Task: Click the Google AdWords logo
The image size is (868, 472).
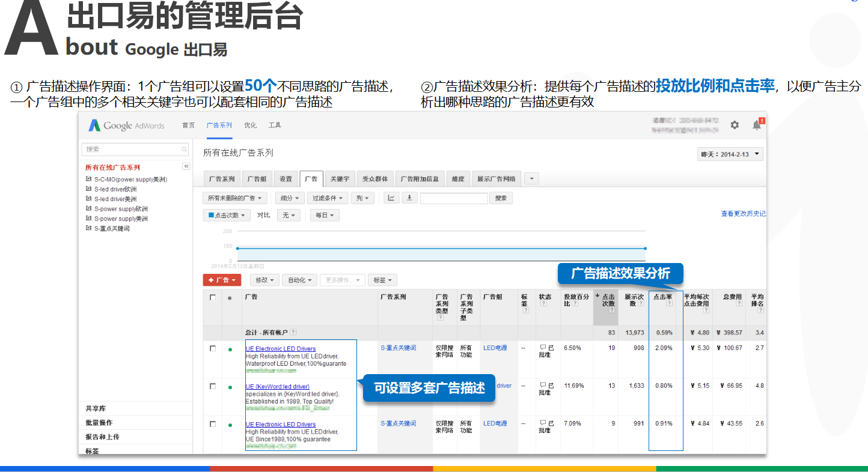Action: [126, 126]
